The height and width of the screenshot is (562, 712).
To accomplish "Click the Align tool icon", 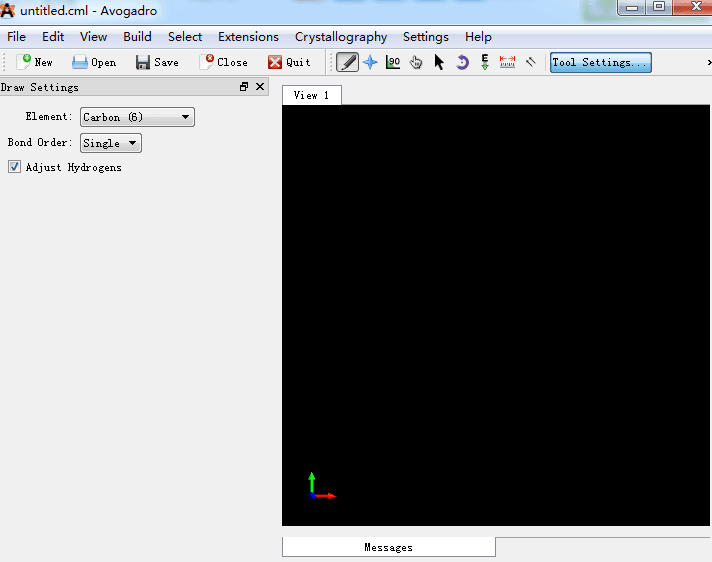I will 530,62.
